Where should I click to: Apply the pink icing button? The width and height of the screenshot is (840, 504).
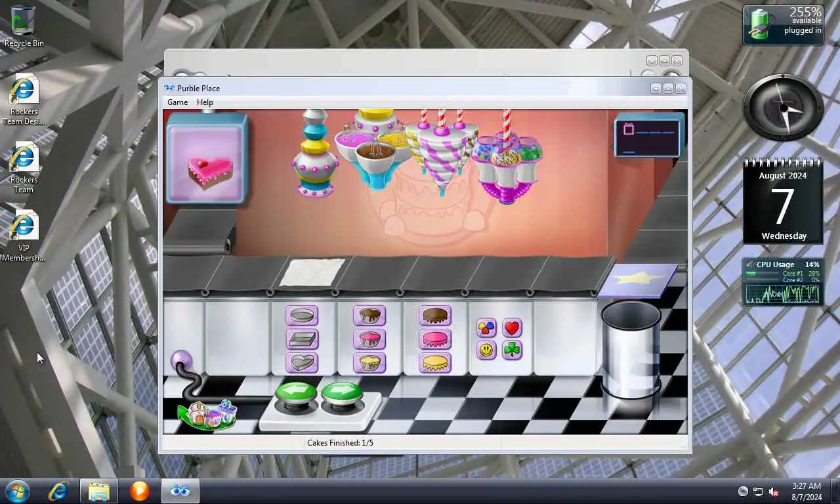[x=435, y=339]
